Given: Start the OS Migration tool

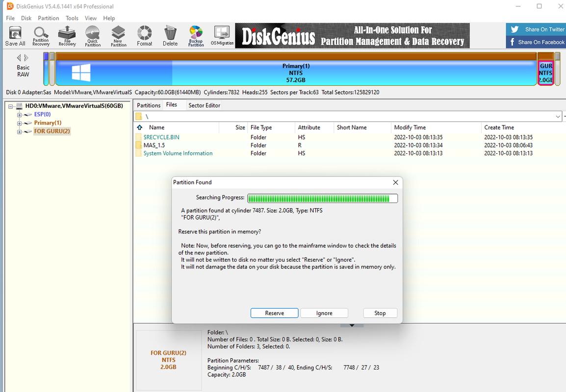Looking at the screenshot, I should point(222,36).
